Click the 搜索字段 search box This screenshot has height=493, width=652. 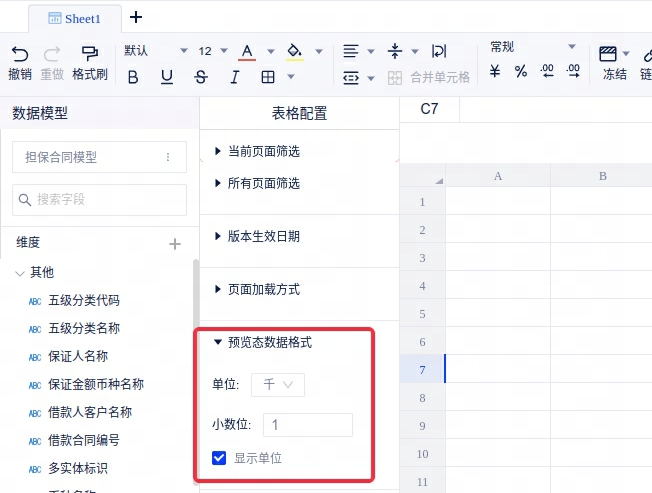pyautogui.click(x=100, y=200)
